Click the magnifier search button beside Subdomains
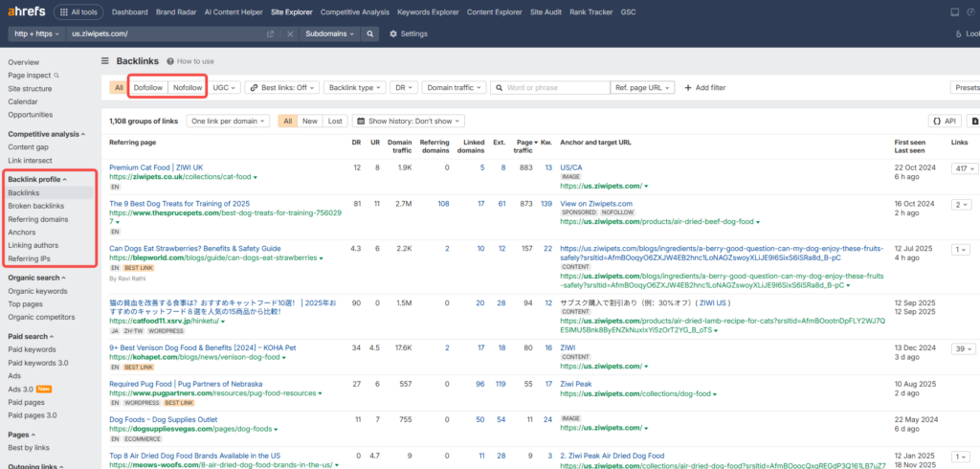 370,33
